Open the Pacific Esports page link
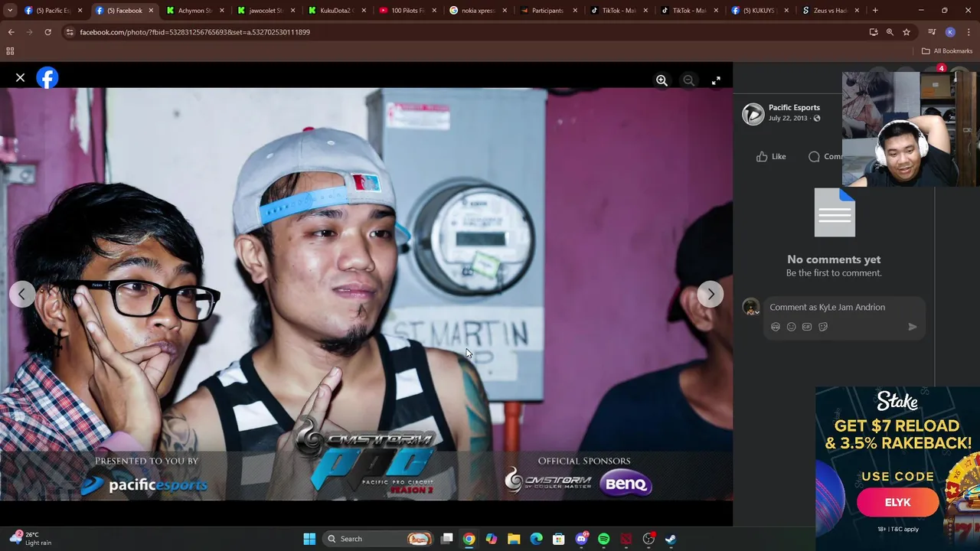 (x=794, y=108)
